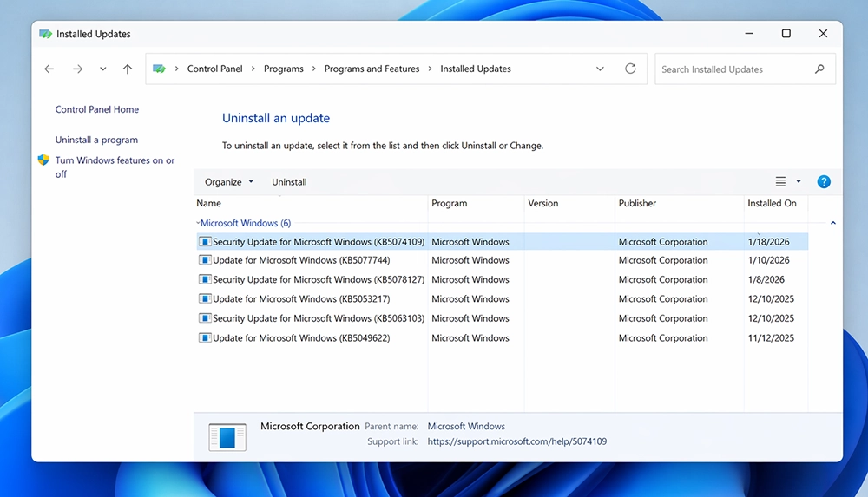The image size is (868, 497).
Task: Sort by Name column header
Action: pyautogui.click(x=311, y=203)
